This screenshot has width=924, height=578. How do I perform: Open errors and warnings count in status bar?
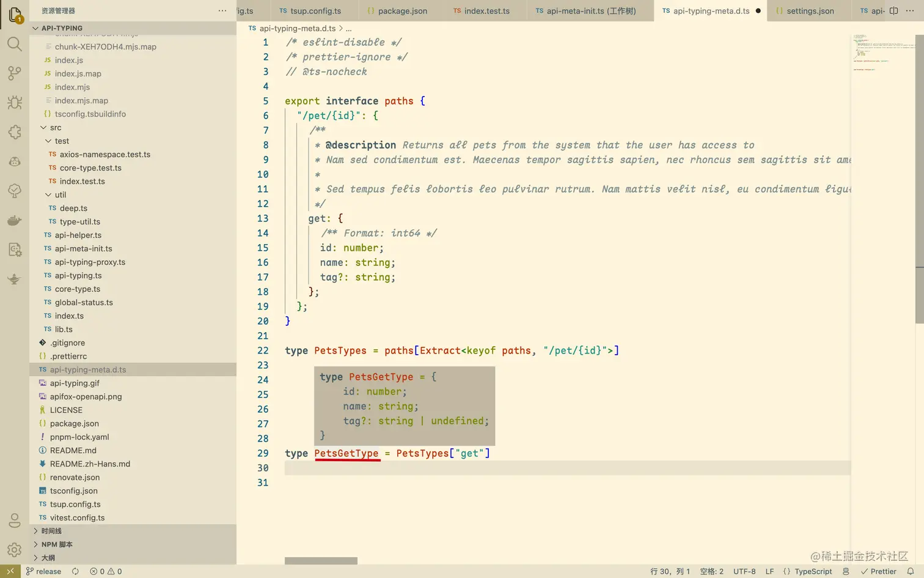click(x=106, y=571)
